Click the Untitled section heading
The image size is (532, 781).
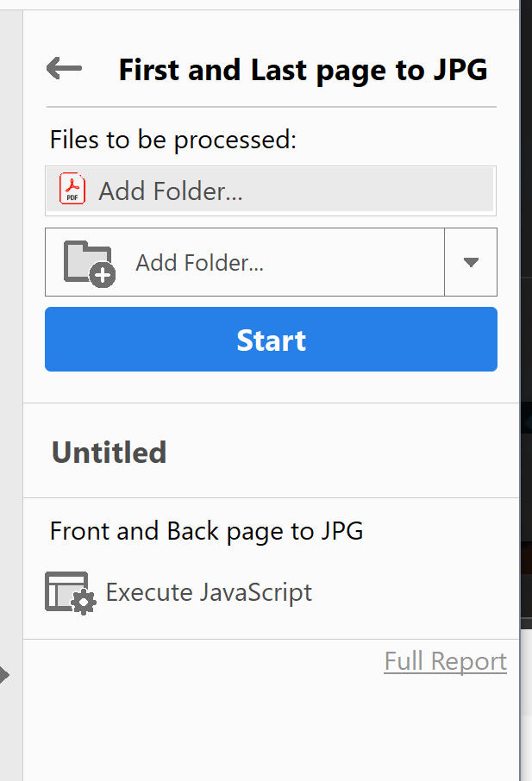click(109, 453)
